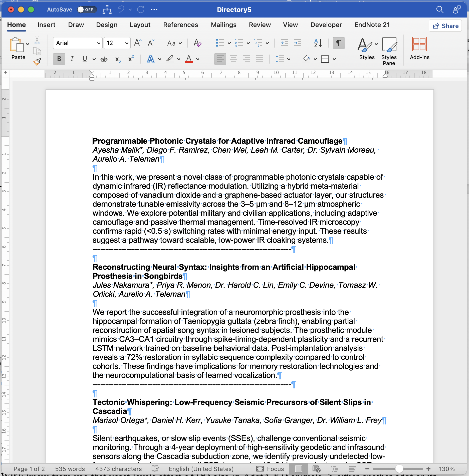Expand the bullet list options arrow

[229, 43]
